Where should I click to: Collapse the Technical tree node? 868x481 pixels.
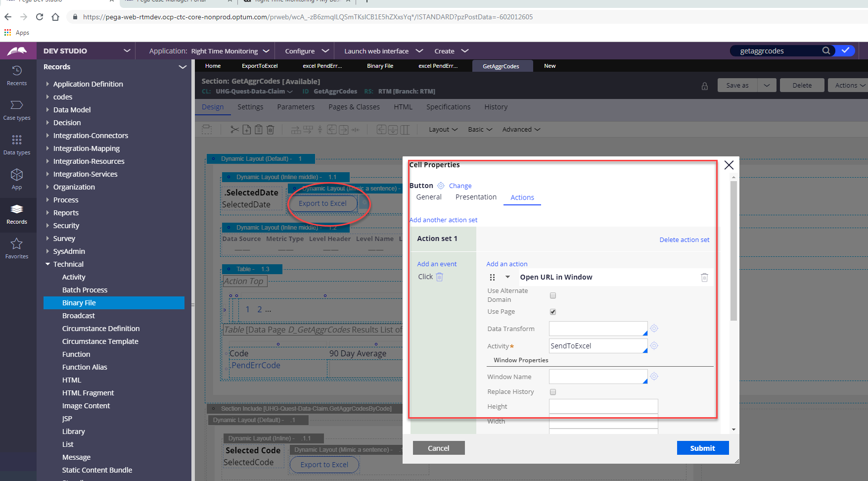coord(48,264)
